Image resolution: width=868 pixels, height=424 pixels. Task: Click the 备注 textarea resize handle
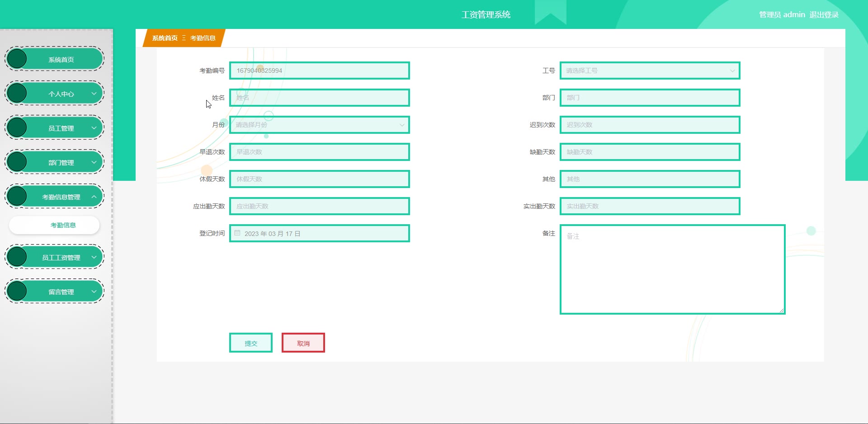781,310
